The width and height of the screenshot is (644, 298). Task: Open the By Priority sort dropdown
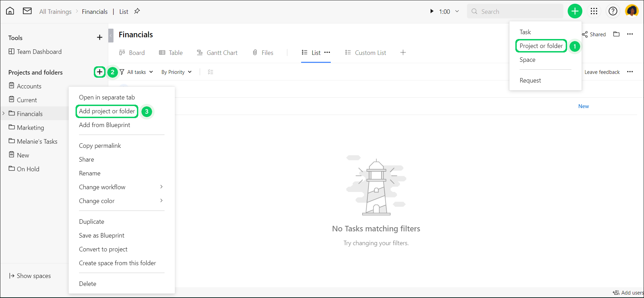pyautogui.click(x=176, y=72)
